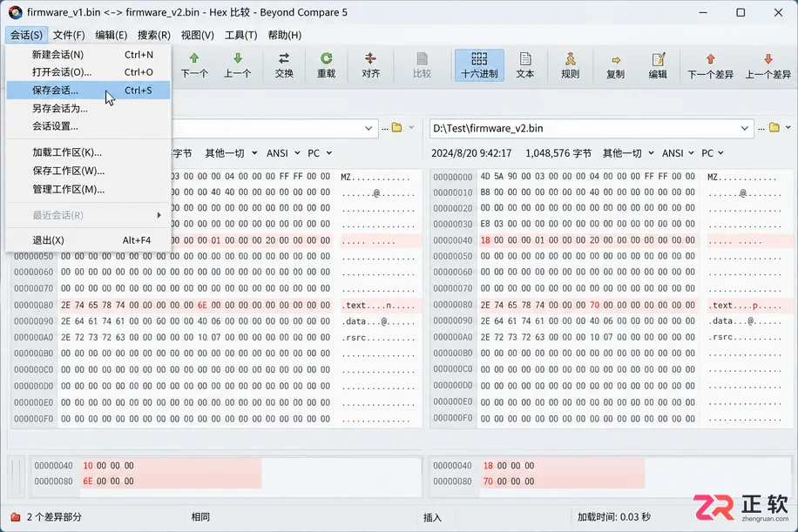Viewport: 798px width, 532px height.
Task: Open the left pane browse folder icon
Action: point(396,128)
